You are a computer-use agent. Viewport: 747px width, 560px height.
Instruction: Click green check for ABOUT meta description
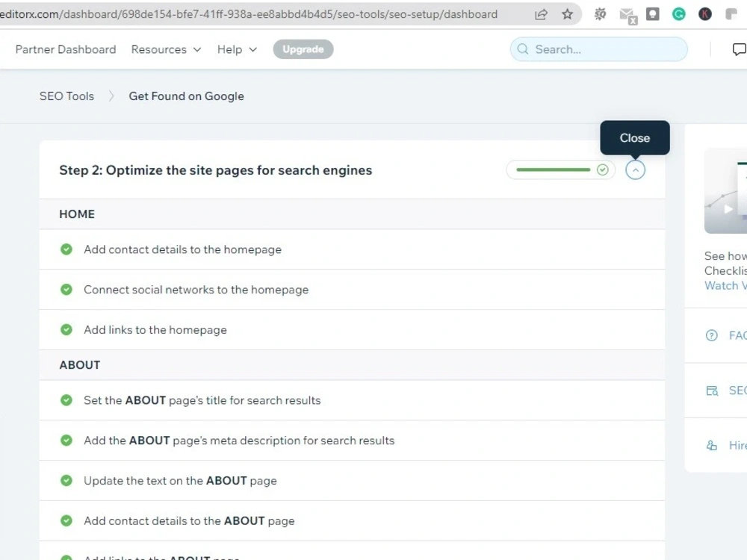click(x=66, y=440)
